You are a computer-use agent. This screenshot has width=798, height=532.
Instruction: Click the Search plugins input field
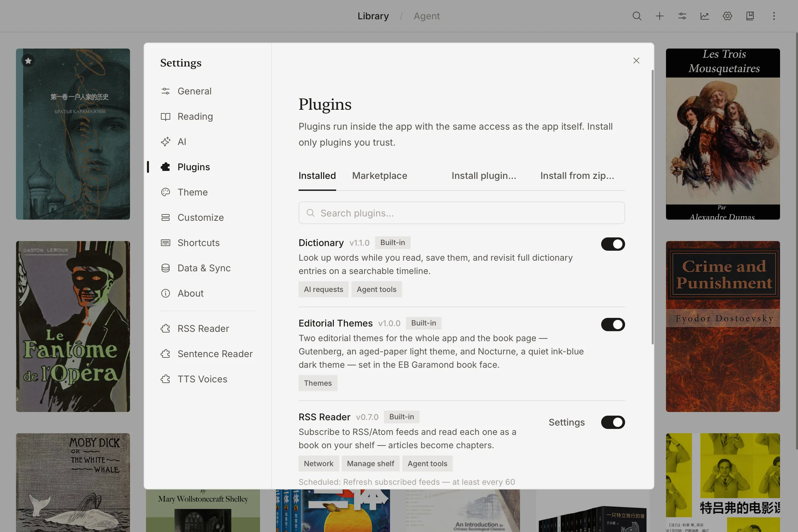pos(462,213)
